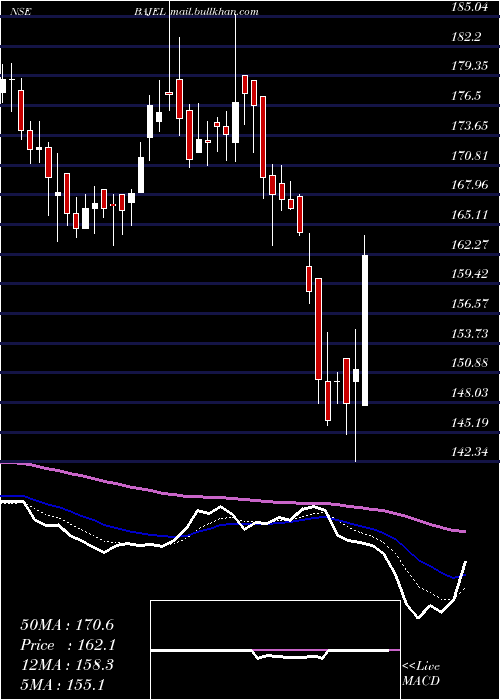Click the 179.35 price axis label

[470, 66]
